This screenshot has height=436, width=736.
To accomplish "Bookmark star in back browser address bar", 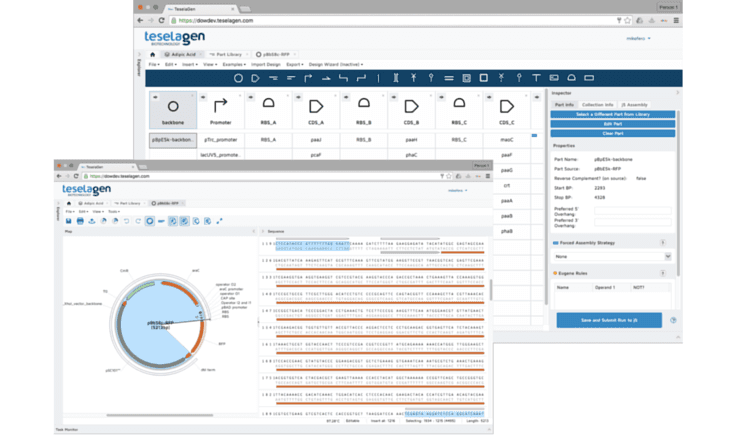I will [628, 20].
